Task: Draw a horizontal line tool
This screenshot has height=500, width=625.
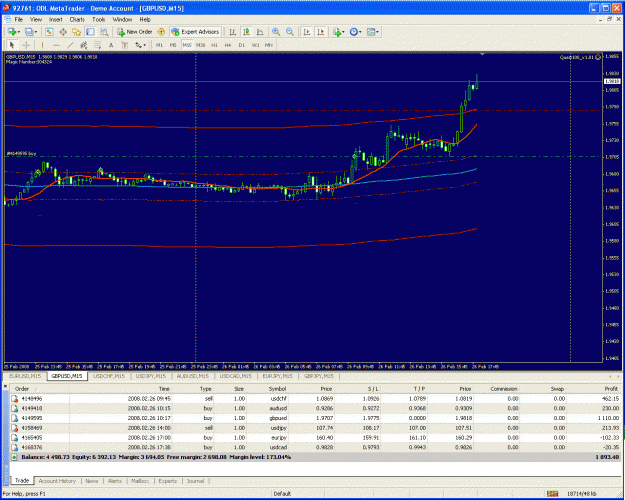Action: click(57, 45)
